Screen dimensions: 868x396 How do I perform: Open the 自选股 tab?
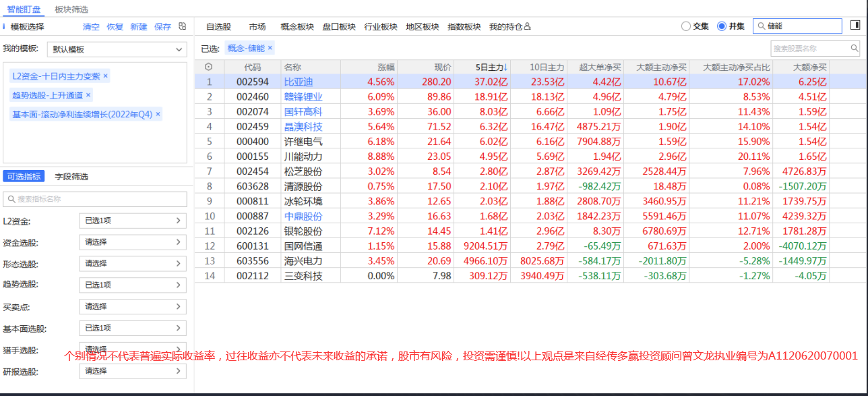(x=218, y=26)
